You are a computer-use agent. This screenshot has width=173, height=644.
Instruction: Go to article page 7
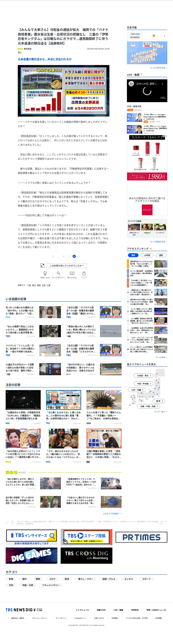(x=69, y=256)
